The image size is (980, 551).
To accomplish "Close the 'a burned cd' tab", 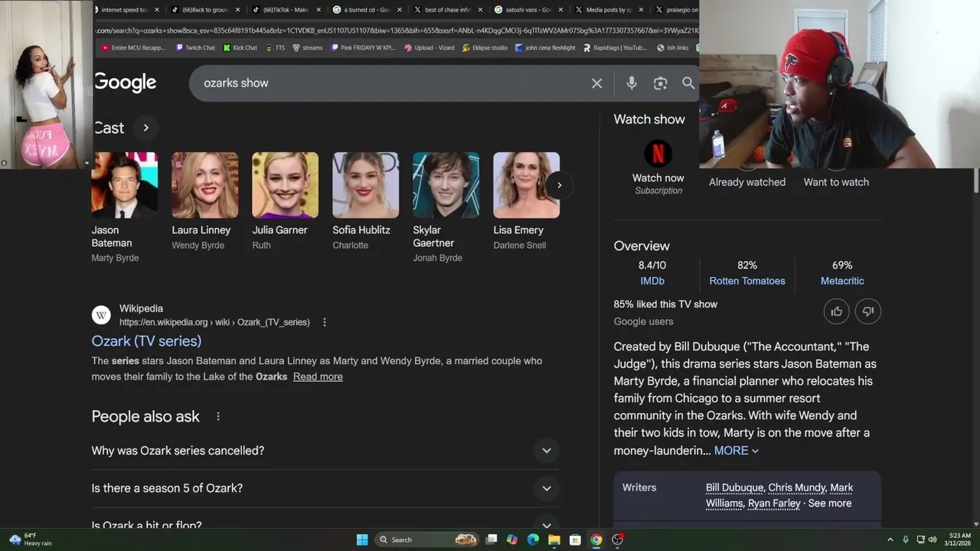I will tap(399, 10).
